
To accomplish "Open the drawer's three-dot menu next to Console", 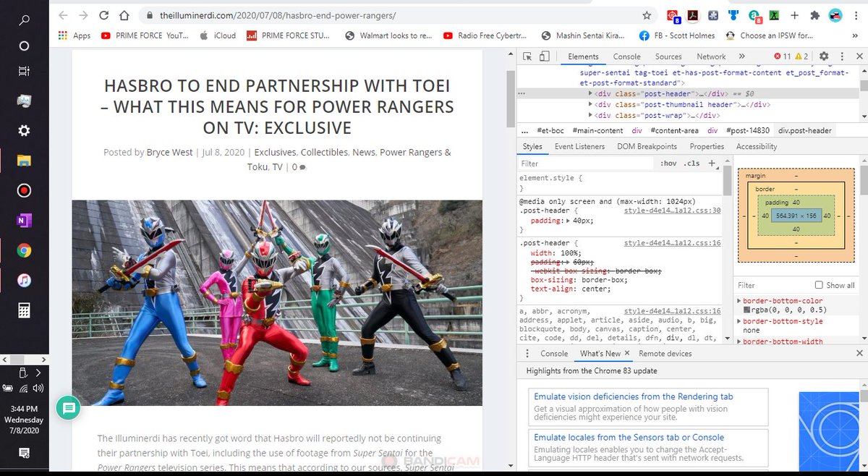I will pyautogui.click(x=527, y=354).
